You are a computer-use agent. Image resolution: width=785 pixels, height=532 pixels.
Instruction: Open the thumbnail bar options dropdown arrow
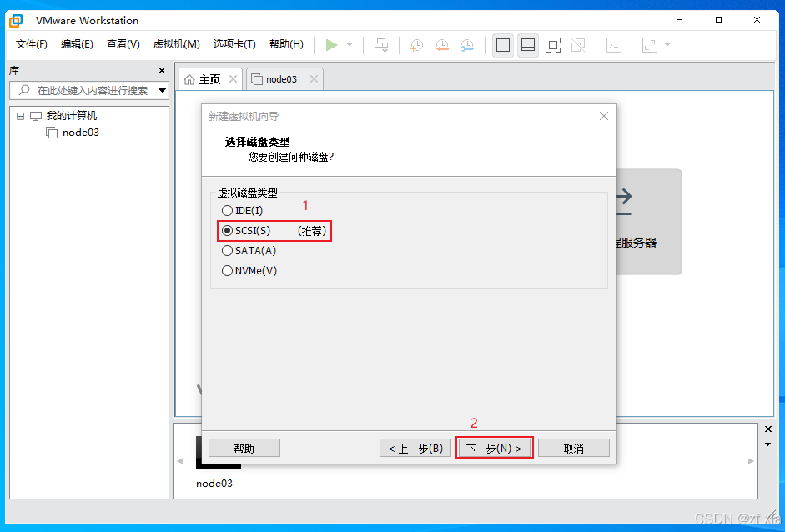768,444
